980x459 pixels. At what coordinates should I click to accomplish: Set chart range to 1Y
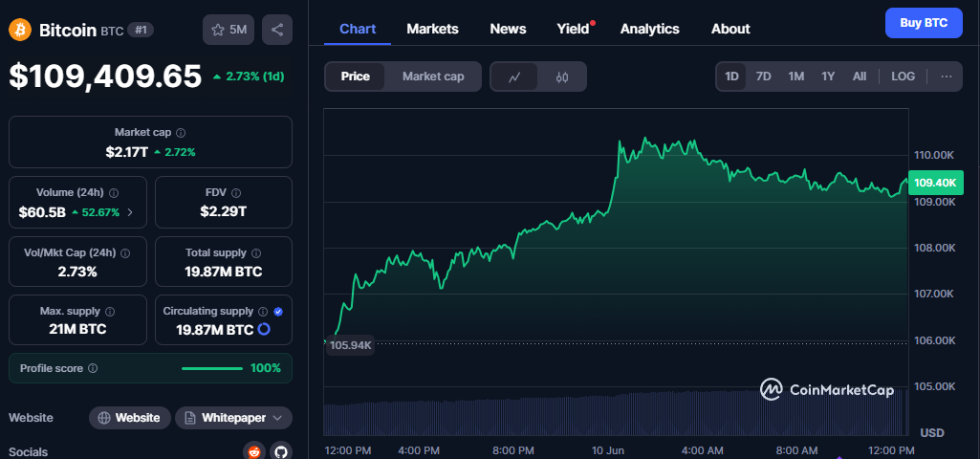(828, 76)
